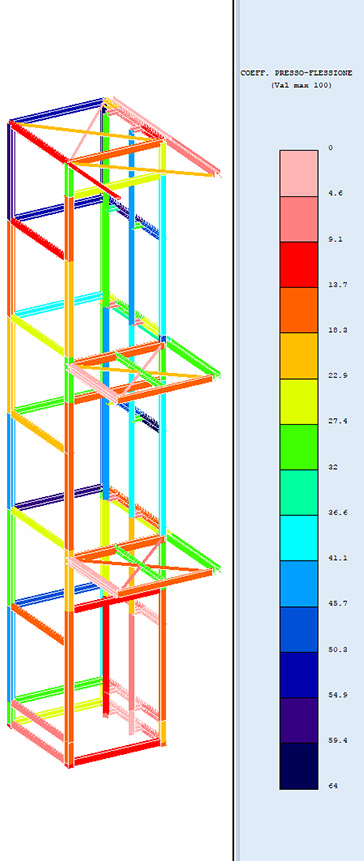Click the pale pink 0–4.6 legend swatch
The width and height of the screenshot is (364, 861).
point(299,173)
